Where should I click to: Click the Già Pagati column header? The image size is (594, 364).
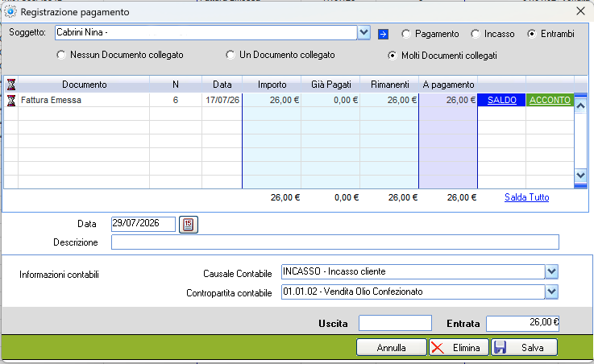330,85
